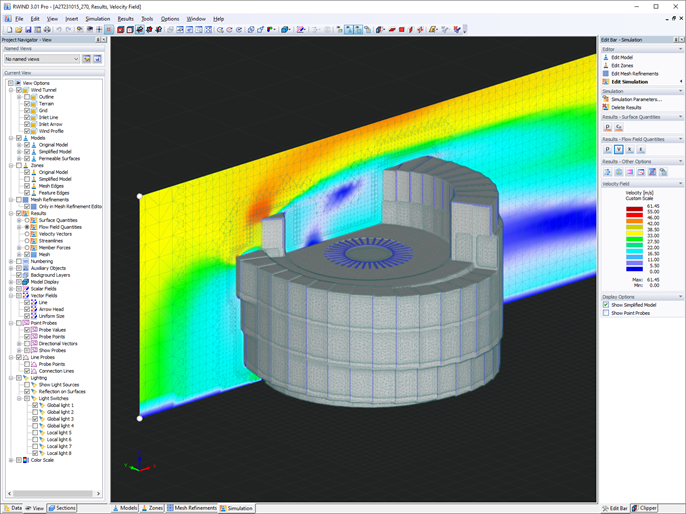Click the Delete Results icon
The image size is (686, 514).
pos(606,108)
